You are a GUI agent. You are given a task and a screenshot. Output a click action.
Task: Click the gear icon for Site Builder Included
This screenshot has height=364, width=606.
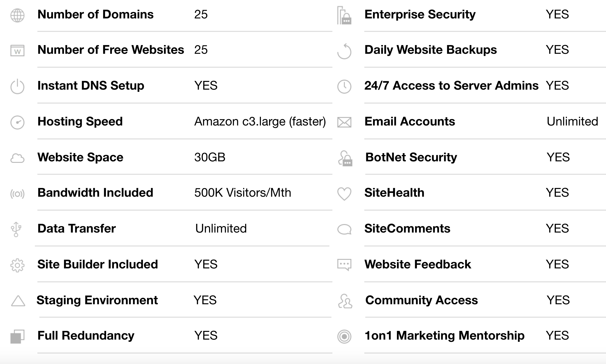[17, 265]
